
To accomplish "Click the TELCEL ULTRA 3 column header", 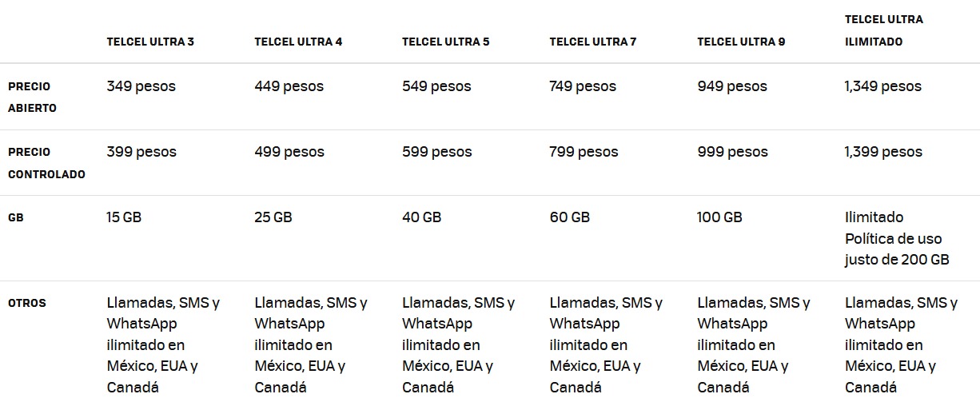I will coord(150,42).
